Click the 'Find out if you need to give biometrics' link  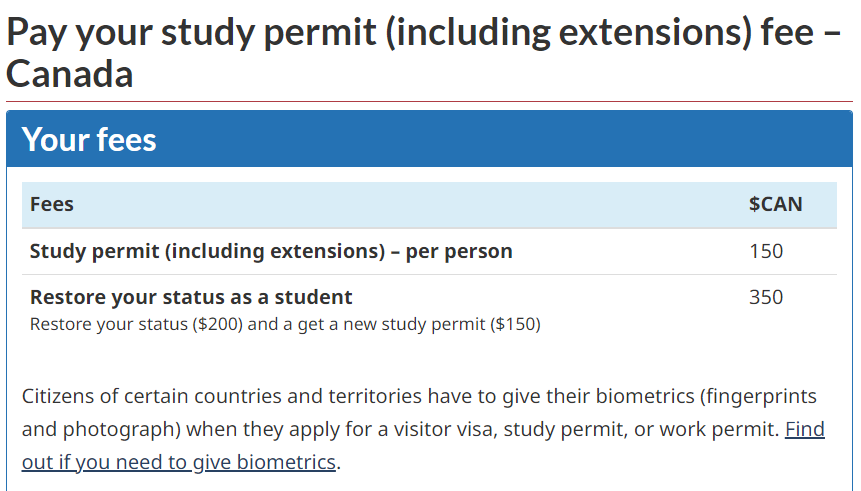[178, 462]
